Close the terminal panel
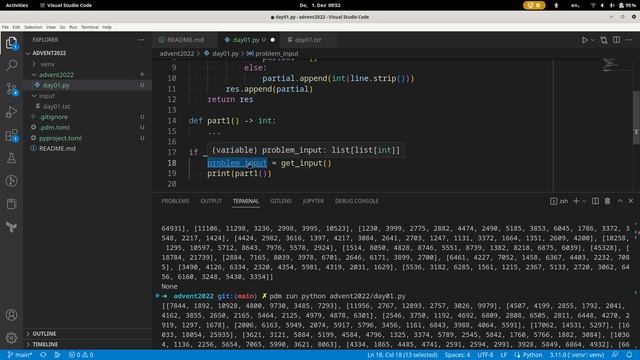 (x=631, y=201)
